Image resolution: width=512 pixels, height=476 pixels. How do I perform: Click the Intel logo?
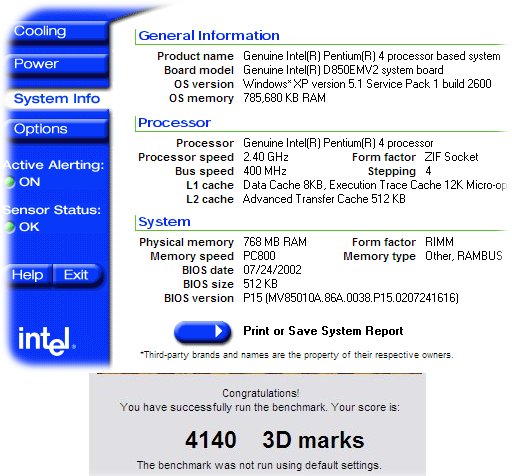tap(46, 340)
